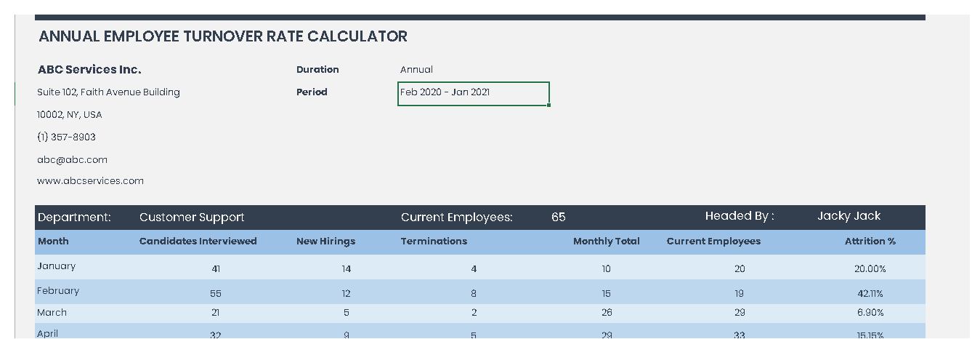Select the "ABC Services Inc." company name cell
The height and width of the screenshot is (339, 980).
pyautogui.click(x=89, y=70)
